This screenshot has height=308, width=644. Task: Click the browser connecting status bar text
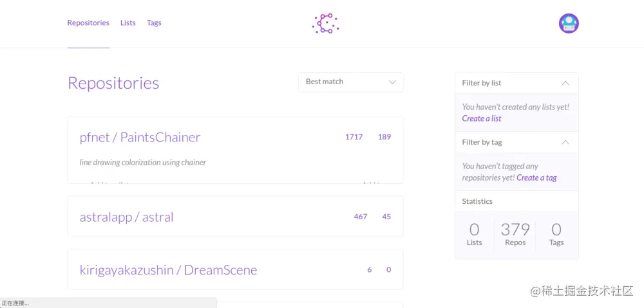tap(15, 303)
